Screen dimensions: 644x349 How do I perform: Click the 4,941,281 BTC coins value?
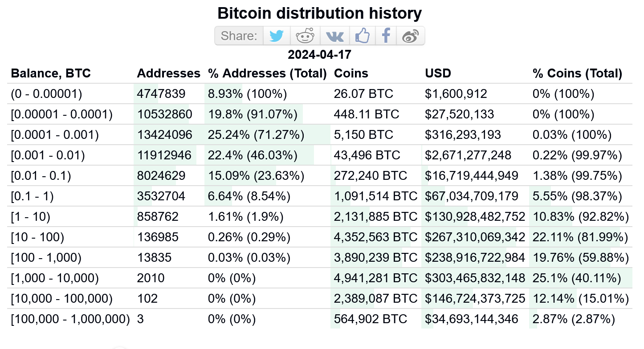tap(376, 278)
